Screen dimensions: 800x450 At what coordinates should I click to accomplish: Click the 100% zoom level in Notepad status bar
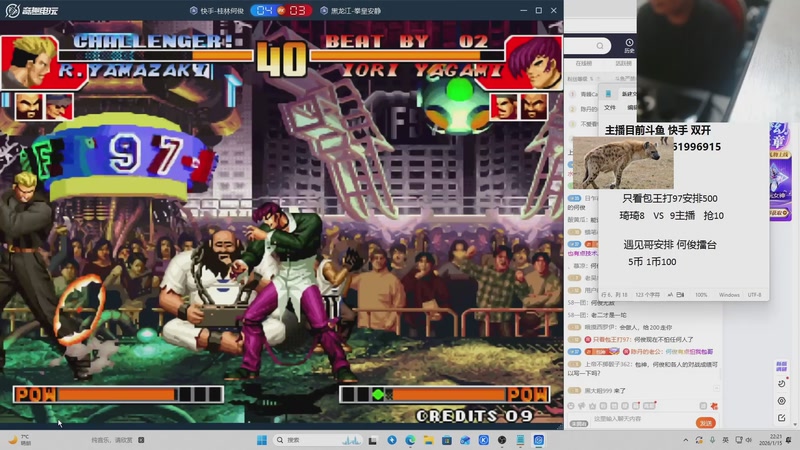pyautogui.click(x=701, y=295)
